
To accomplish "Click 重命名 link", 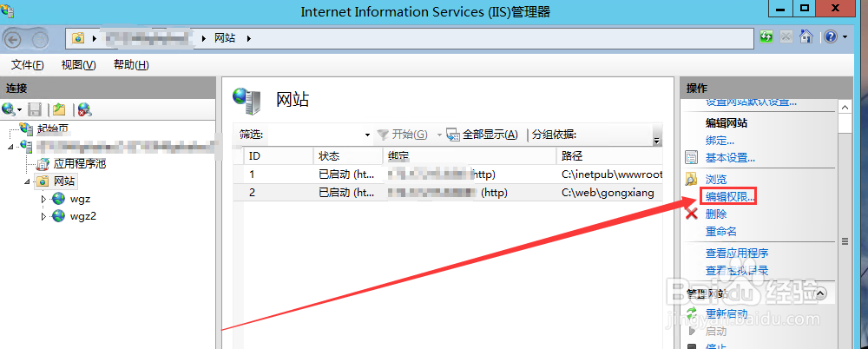I will click(721, 232).
